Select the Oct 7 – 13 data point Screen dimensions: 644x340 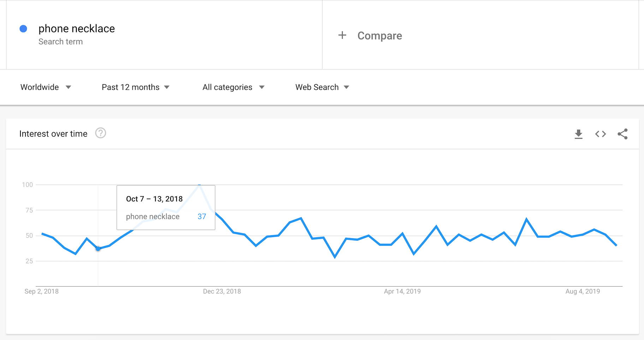tap(98, 249)
